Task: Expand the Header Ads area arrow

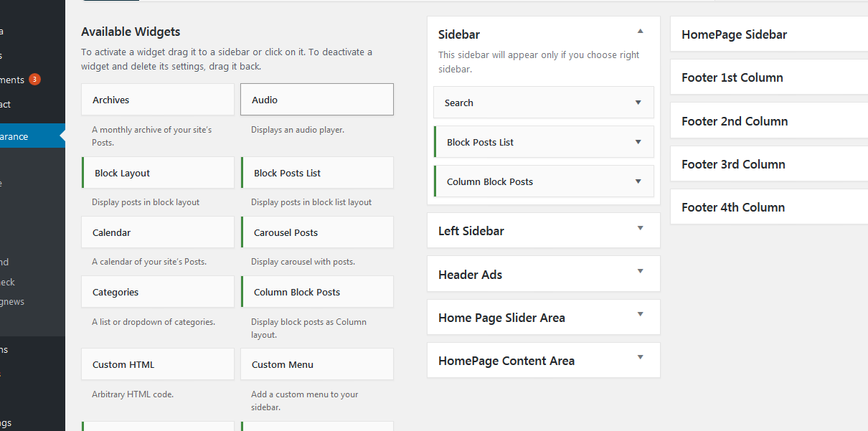Action: coord(640,272)
